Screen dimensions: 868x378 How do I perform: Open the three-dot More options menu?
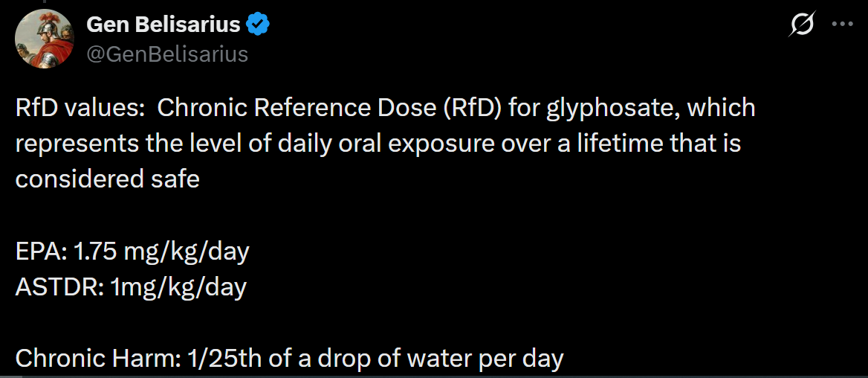[842, 24]
